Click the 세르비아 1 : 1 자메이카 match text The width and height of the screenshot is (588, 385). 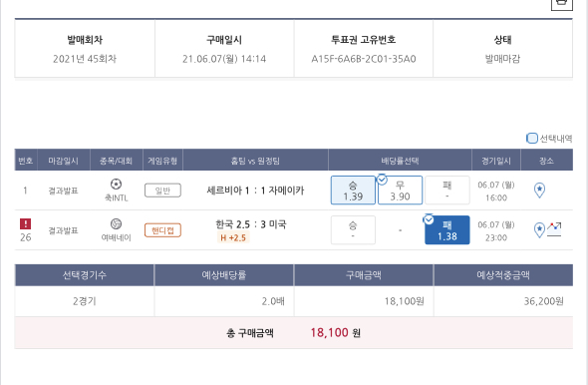255,191
